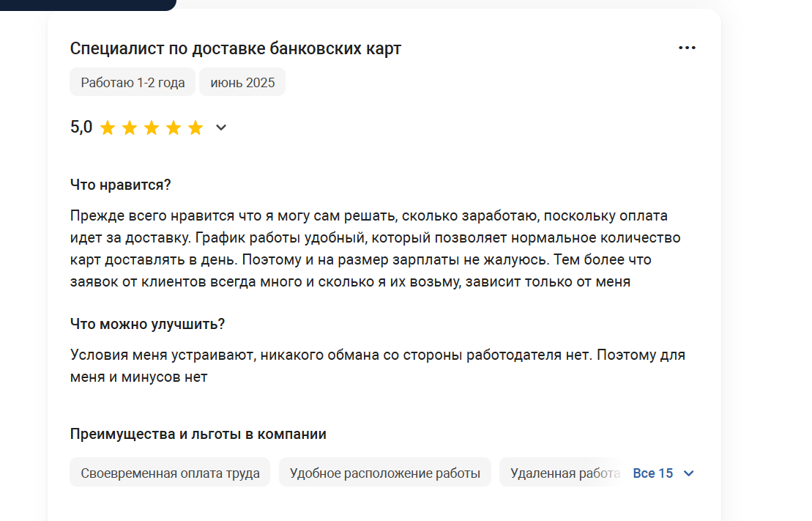This screenshot has width=812, height=521.
Task: Click 'Удобное расположение работы' benefit chip
Action: tap(385, 472)
